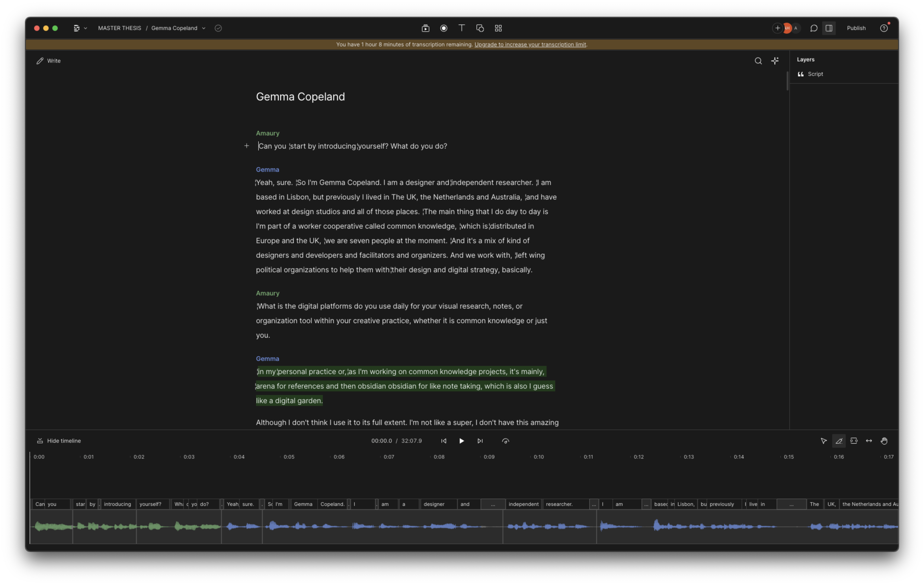Open the AI actions sparkle icon
Image resolution: width=924 pixels, height=585 pixels.
tap(775, 61)
